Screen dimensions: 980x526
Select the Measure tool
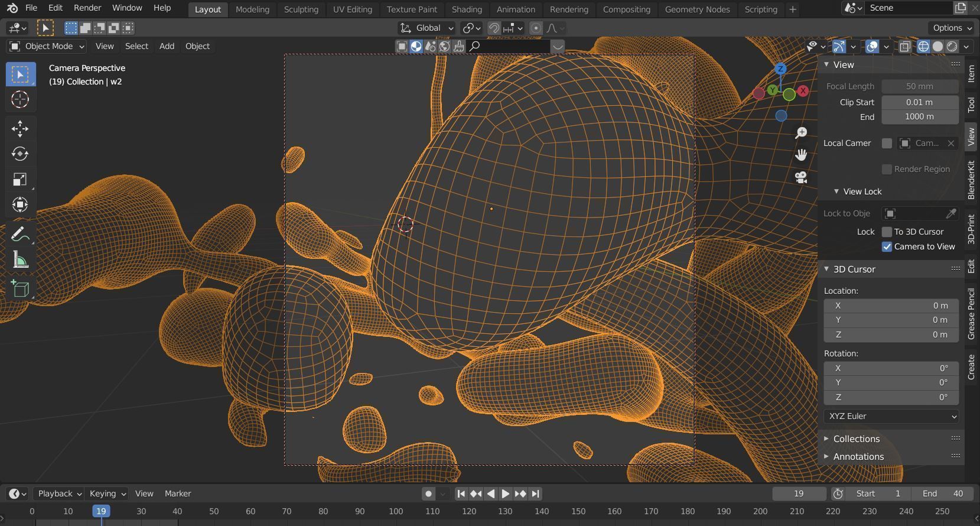click(x=21, y=259)
